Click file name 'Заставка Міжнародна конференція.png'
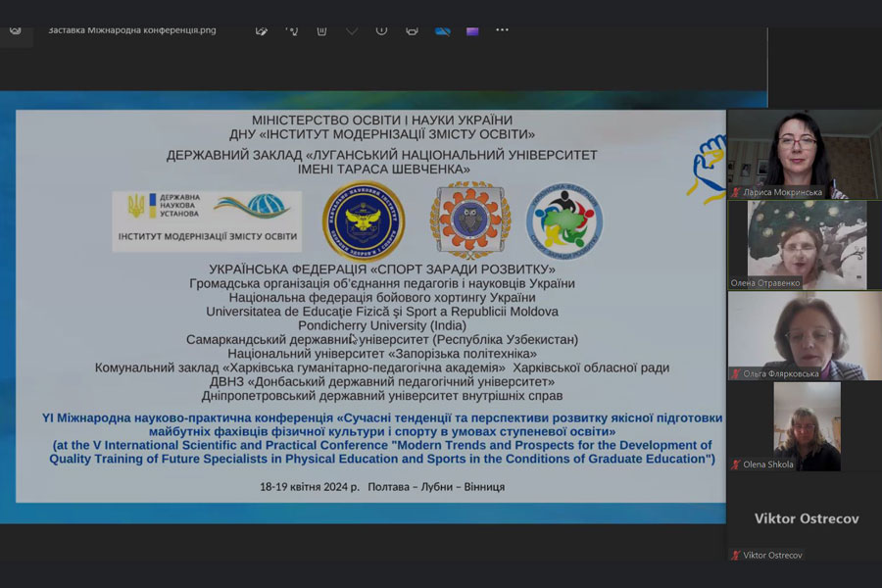Viewport: 882px width, 588px height. click(x=132, y=30)
